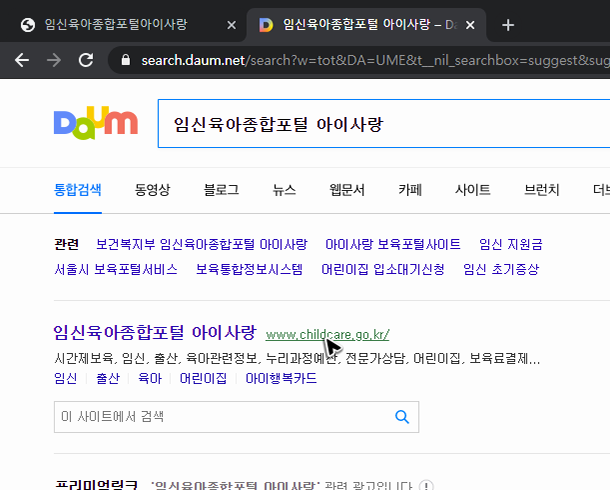The height and width of the screenshot is (490, 610).
Task: Click the 임신 sublink under the result
Action: tap(66, 378)
